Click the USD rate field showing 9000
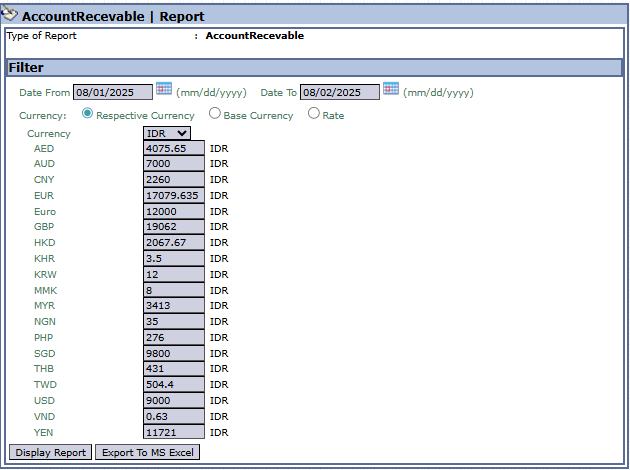Viewport: 630px width, 470px height. (x=174, y=400)
